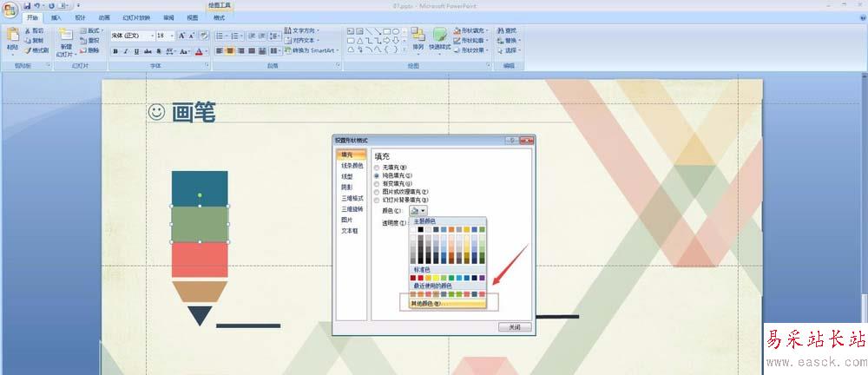868x375 pixels.
Task: Click the Align Right paragraph icon
Action: tap(241, 51)
